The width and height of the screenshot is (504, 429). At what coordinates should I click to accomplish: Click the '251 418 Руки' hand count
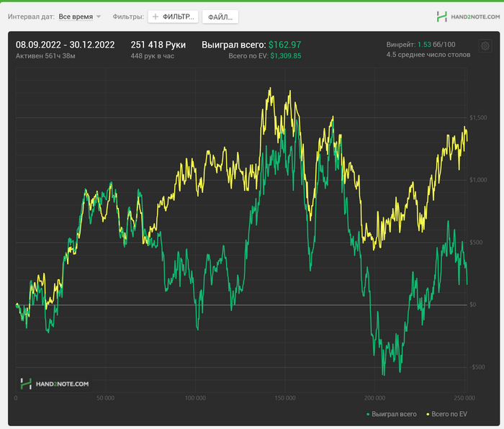pos(158,45)
